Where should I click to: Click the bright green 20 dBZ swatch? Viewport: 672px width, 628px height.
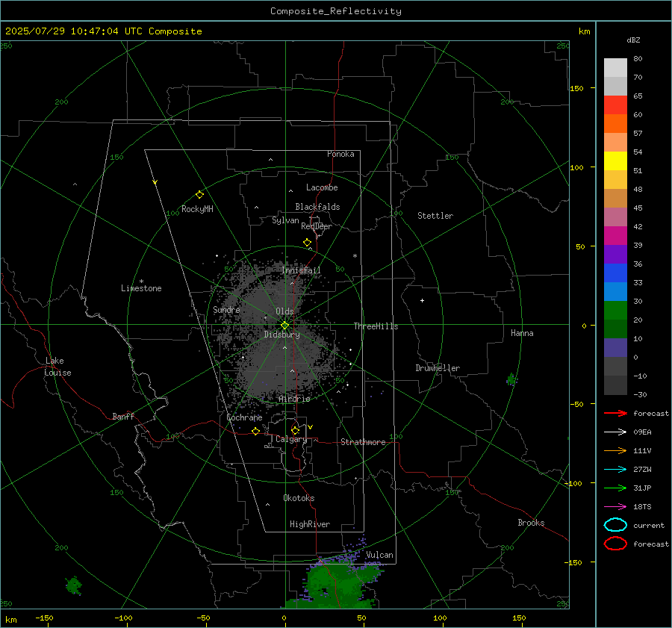coord(615,311)
